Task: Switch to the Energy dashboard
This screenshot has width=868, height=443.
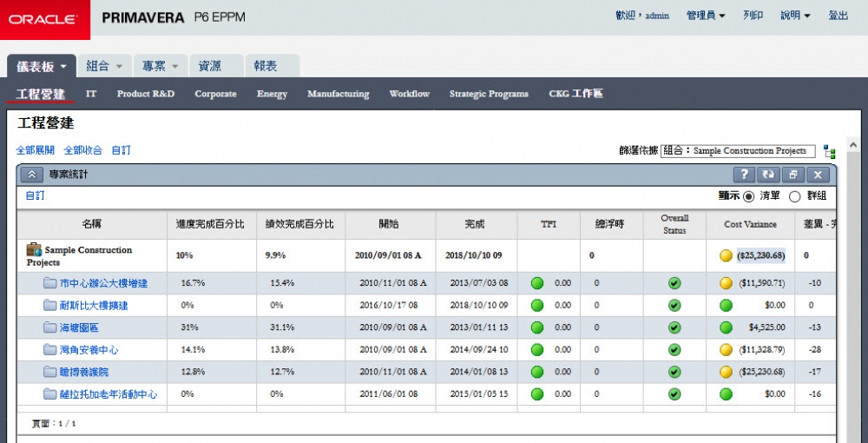Action: (272, 94)
